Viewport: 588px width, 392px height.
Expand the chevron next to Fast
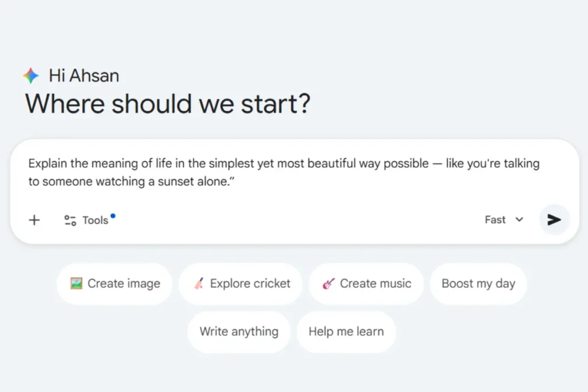[520, 220]
